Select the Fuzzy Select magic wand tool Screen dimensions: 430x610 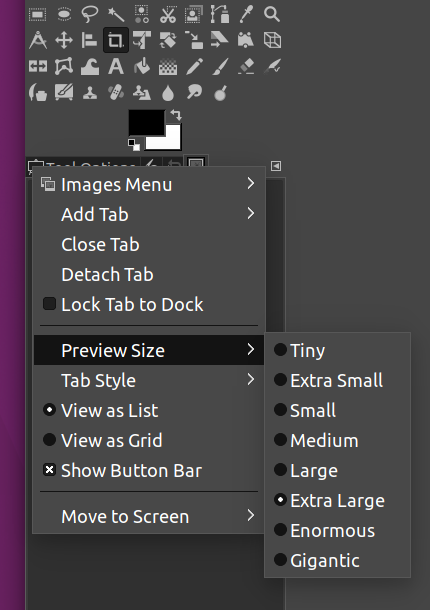point(116,14)
